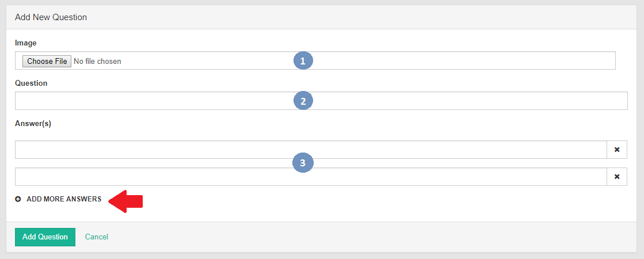
Task: Click the Question field label
Action: [x=31, y=83]
